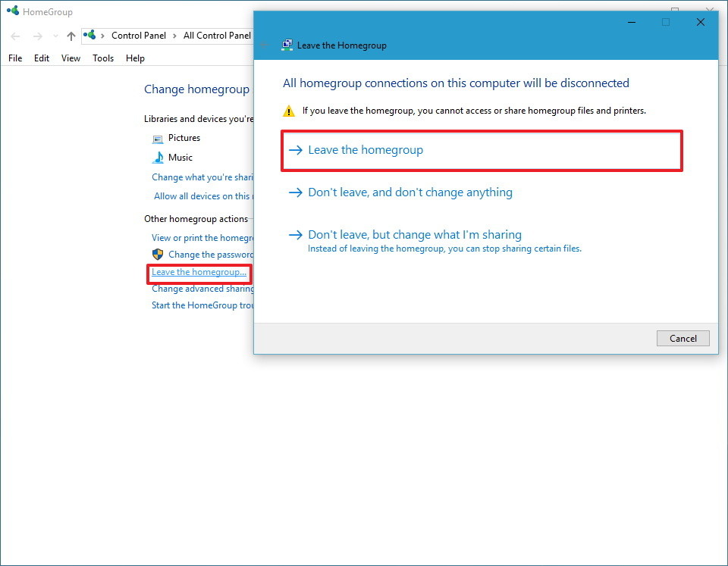Click Control Panel in the breadcrumb bar
Viewport: 728px width, 566px height.
[139, 35]
